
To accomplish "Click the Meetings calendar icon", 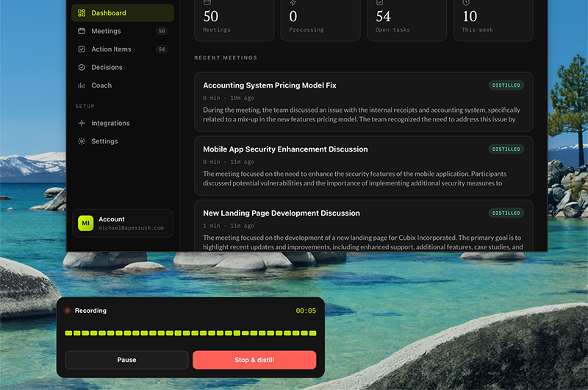I will [82, 31].
